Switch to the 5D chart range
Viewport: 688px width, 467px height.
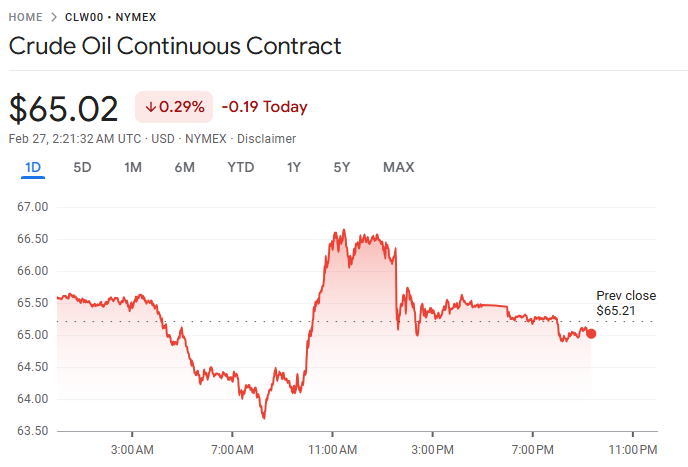click(x=82, y=167)
